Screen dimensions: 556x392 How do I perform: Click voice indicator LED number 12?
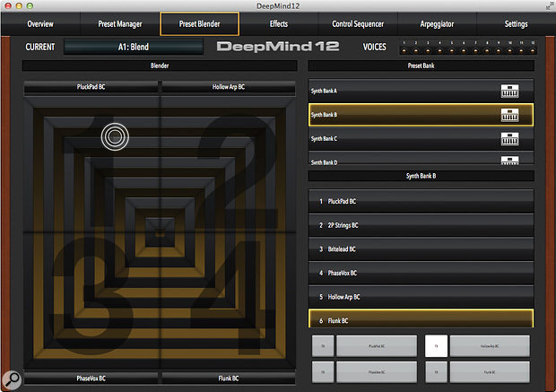pyautogui.click(x=533, y=51)
